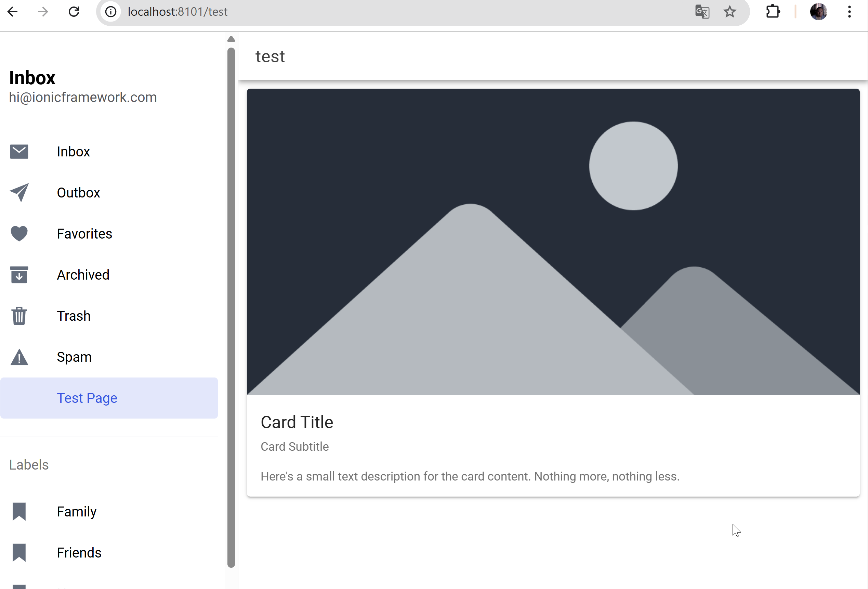Screen dimensions: 868x589
Task: Click the Favorites heart icon
Action: tap(19, 234)
